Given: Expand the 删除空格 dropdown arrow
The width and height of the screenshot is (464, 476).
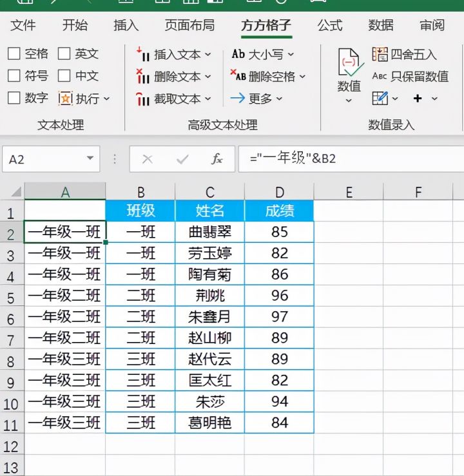Looking at the screenshot, I should click(302, 76).
